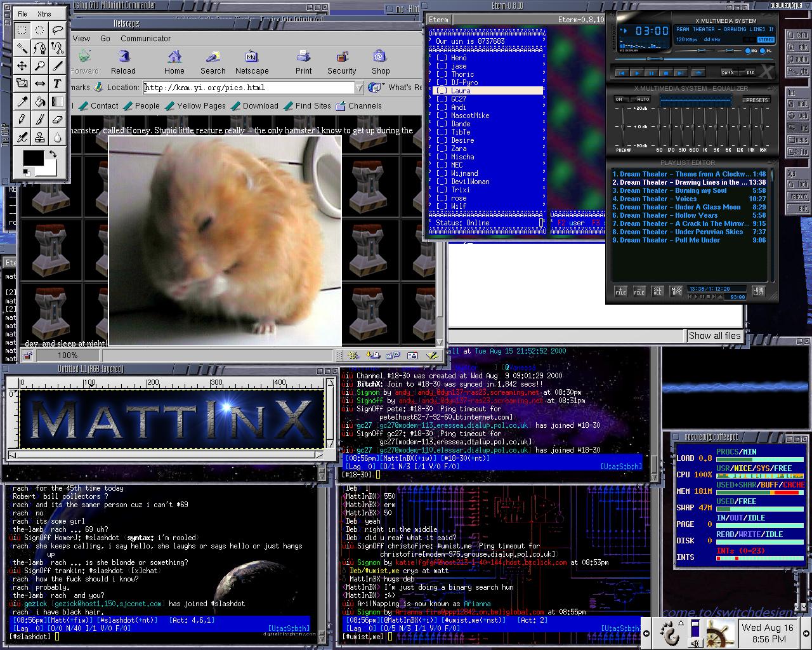The image size is (812, 650).
Task: Click the Print button in Netscape
Action: point(304,62)
